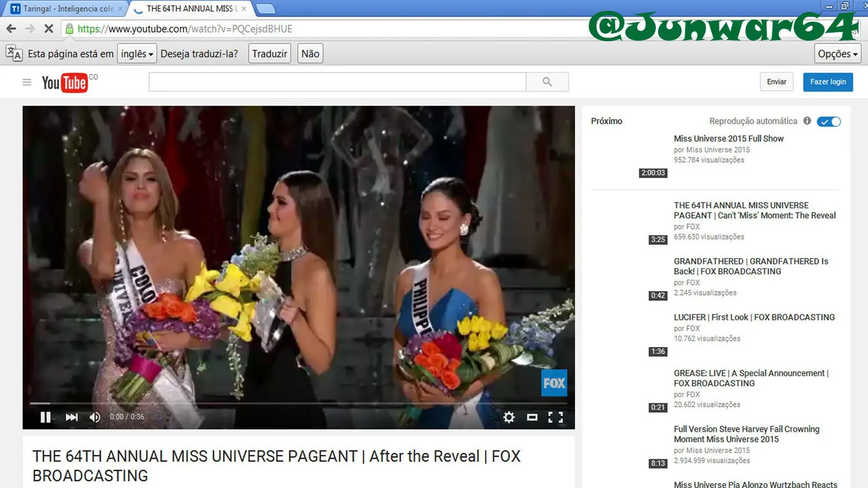Minimize the browser window
This screenshot has width=868, height=488.
828,6
